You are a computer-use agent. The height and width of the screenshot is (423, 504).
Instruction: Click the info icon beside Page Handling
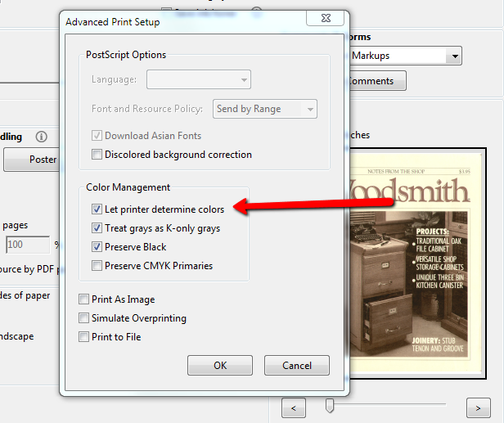(41, 137)
